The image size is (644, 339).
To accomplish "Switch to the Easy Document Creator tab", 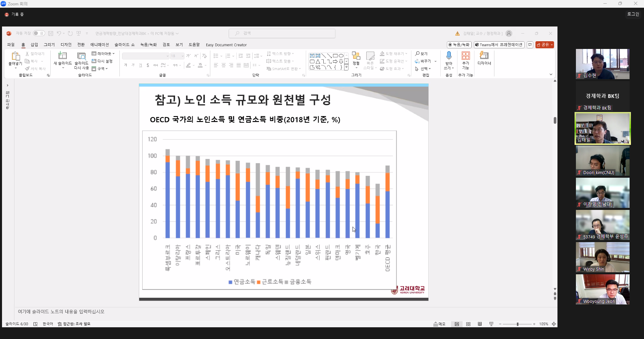I will [x=226, y=45].
